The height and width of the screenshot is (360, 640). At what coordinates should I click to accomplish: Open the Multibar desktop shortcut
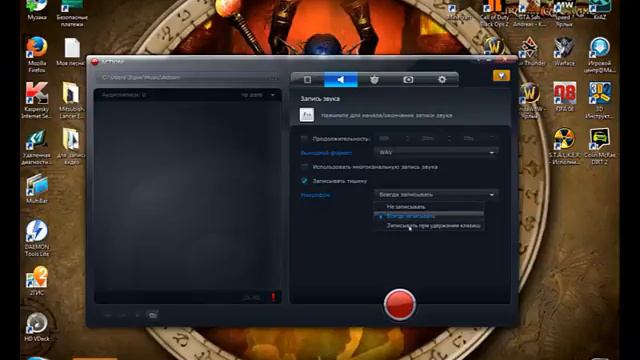37,189
